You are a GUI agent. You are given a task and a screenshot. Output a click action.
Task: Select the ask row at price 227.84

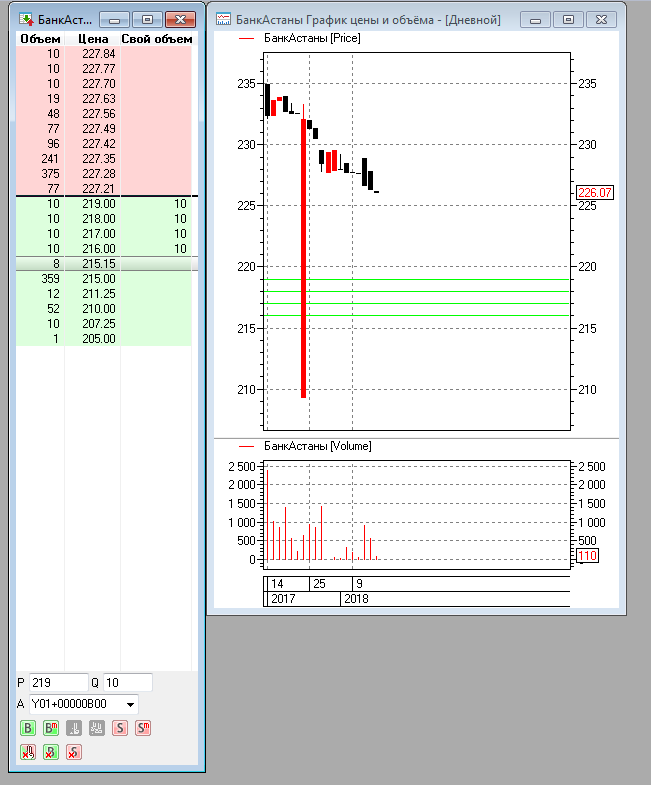[x=104, y=54]
